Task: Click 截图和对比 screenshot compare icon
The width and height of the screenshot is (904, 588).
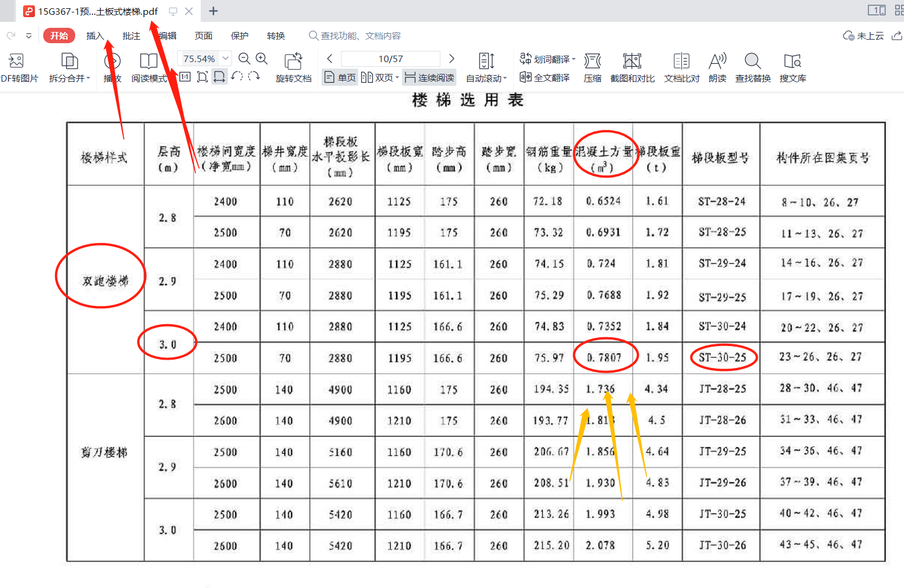Action: [x=632, y=60]
